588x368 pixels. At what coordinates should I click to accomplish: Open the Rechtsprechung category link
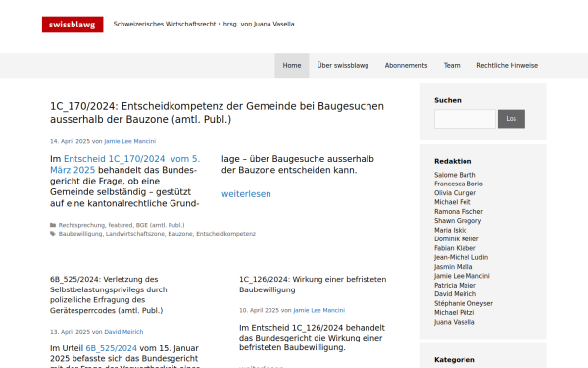(x=81, y=225)
